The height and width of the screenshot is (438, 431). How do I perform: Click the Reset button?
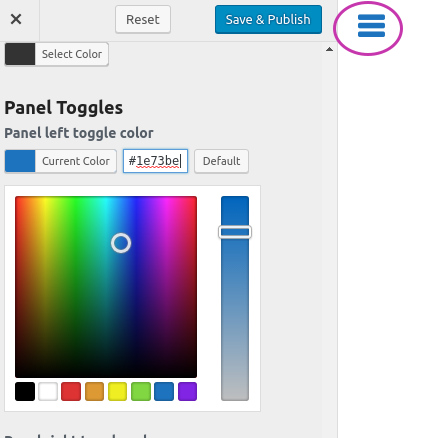143,19
